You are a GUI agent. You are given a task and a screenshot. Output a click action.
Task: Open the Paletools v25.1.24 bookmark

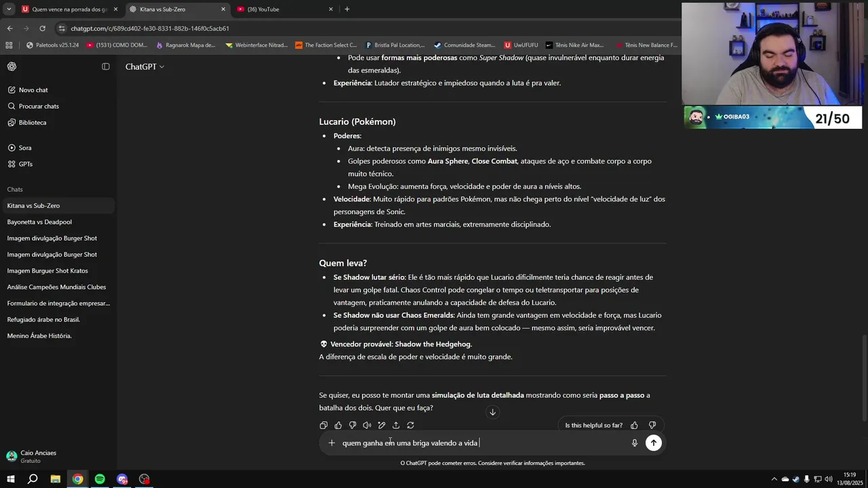click(x=53, y=45)
